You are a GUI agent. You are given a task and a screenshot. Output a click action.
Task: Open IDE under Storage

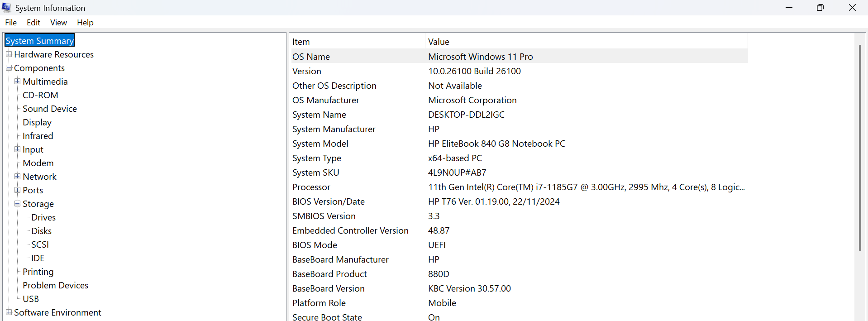[x=38, y=258]
